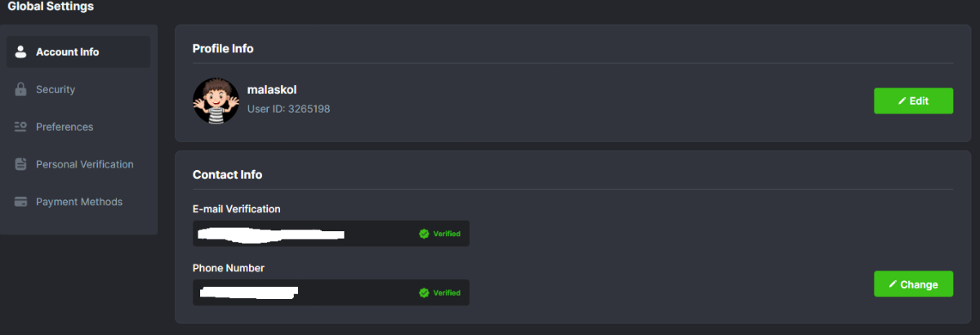The height and width of the screenshot is (335, 980).
Task: Click the Account Info person icon
Action: point(21,52)
